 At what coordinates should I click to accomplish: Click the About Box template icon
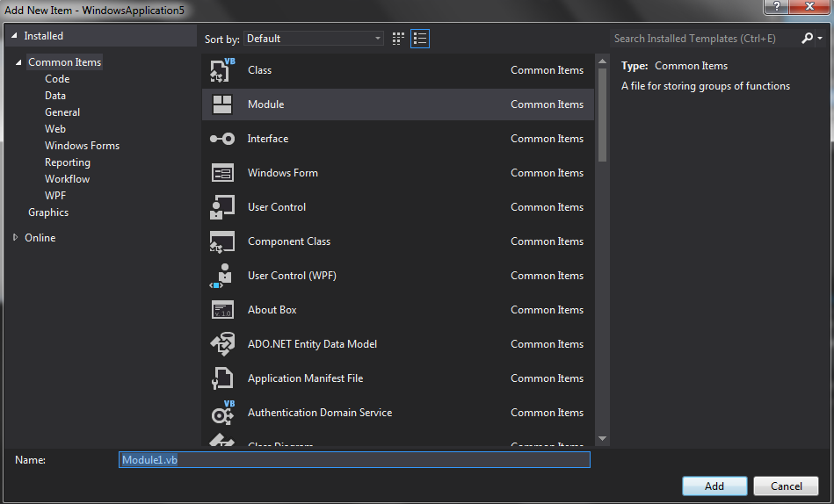221,310
